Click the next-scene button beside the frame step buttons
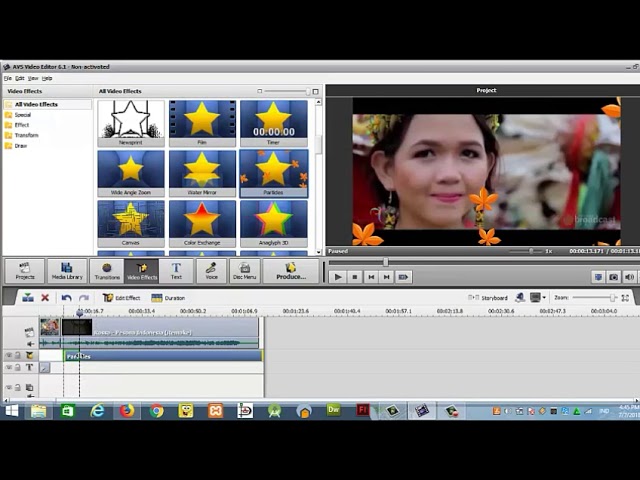The width and height of the screenshot is (640, 480). click(x=403, y=277)
